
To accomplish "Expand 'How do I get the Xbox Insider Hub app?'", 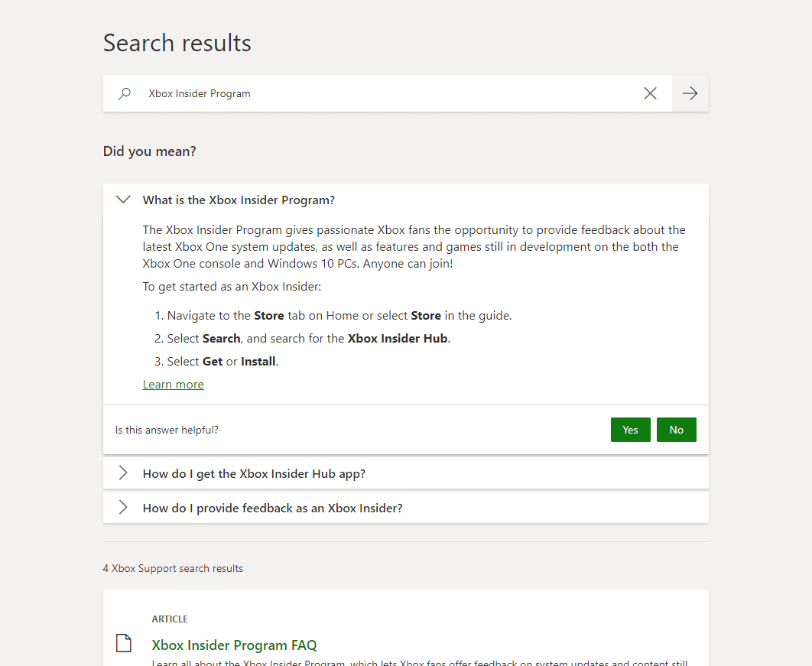I will tap(405, 473).
